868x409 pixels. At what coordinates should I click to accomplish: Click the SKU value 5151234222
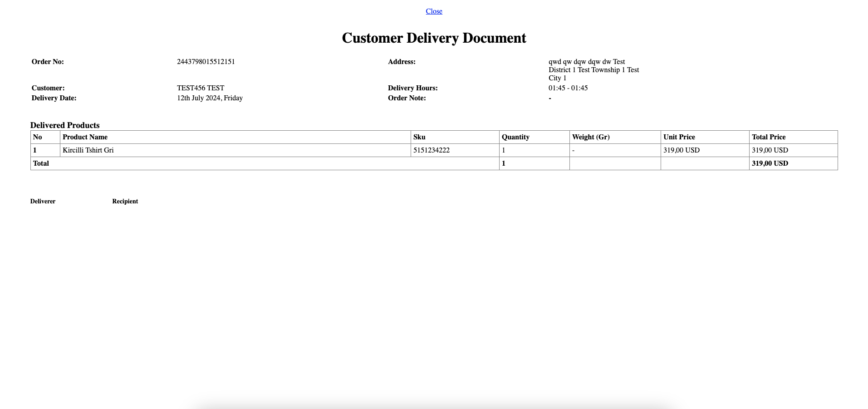[x=431, y=150]
